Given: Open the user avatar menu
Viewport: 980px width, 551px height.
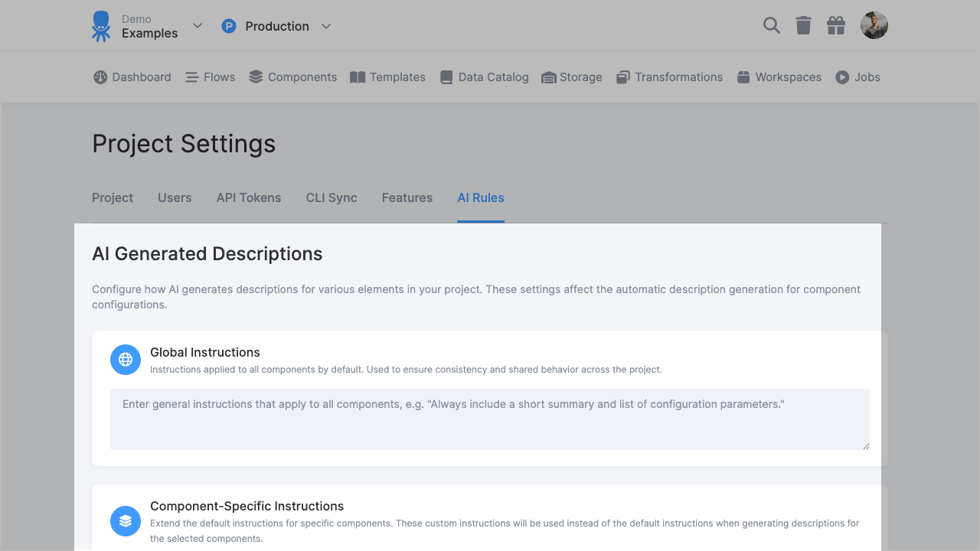Looking at the screenshot, I should pyautogui.click(x=874, y=25).
